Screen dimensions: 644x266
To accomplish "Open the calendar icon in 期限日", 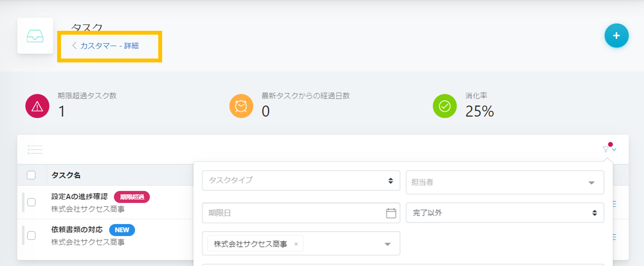I will [391, 213].
